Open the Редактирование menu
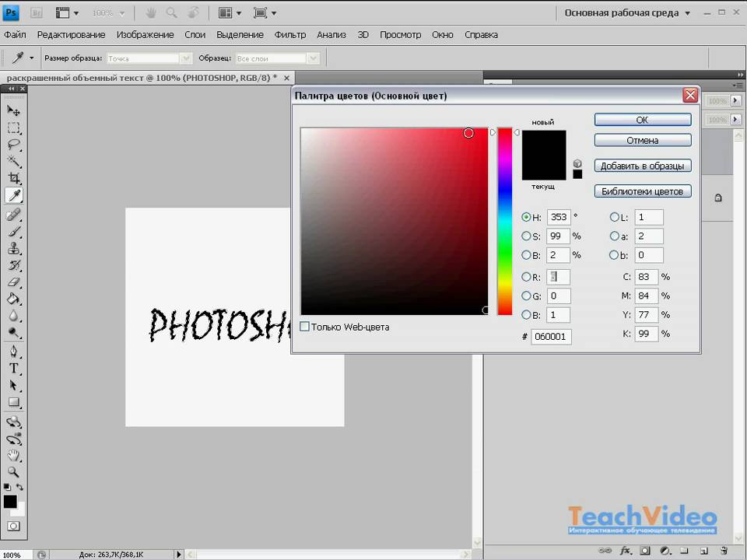This screenshot has width=747, height=560. coord(71,35)
